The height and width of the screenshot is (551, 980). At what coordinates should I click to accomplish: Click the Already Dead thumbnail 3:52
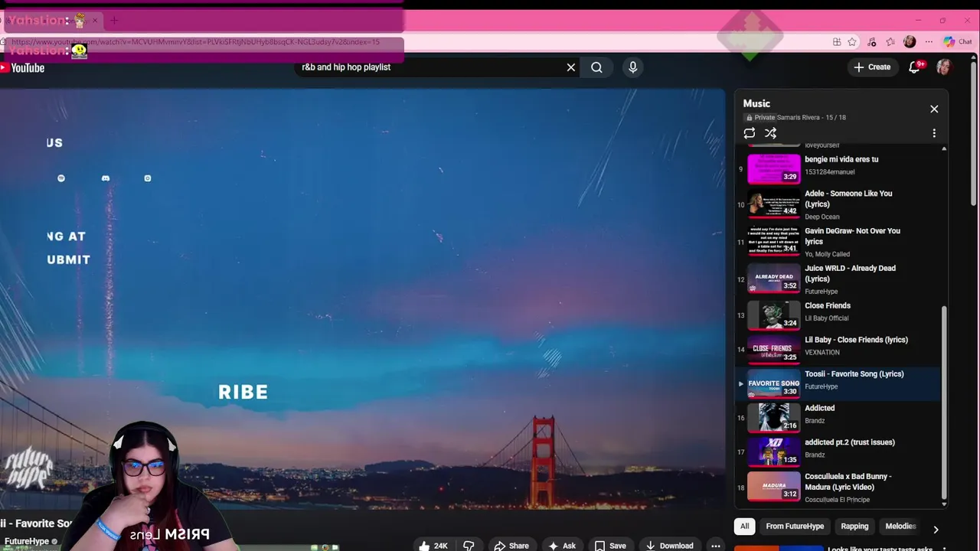pos(773,279)
